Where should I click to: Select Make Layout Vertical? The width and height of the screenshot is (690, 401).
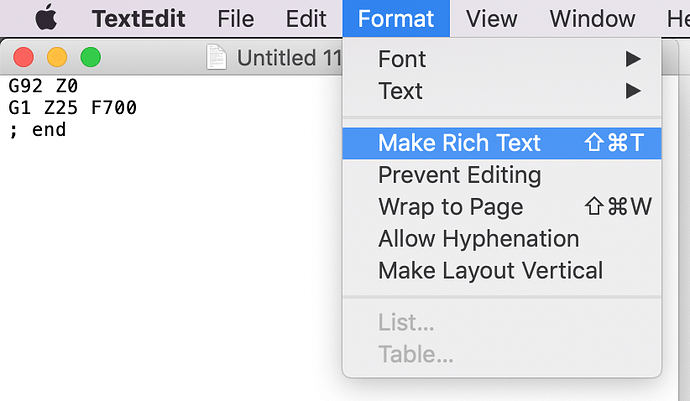pyautogui.click(x=502, y=271)
